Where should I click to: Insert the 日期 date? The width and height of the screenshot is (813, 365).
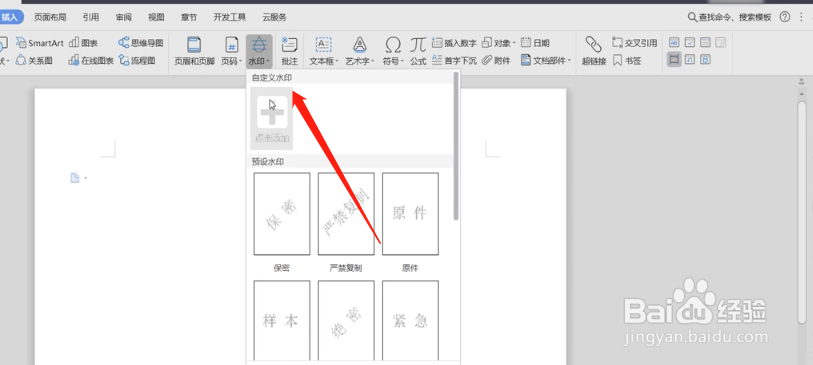click(535, 43)
